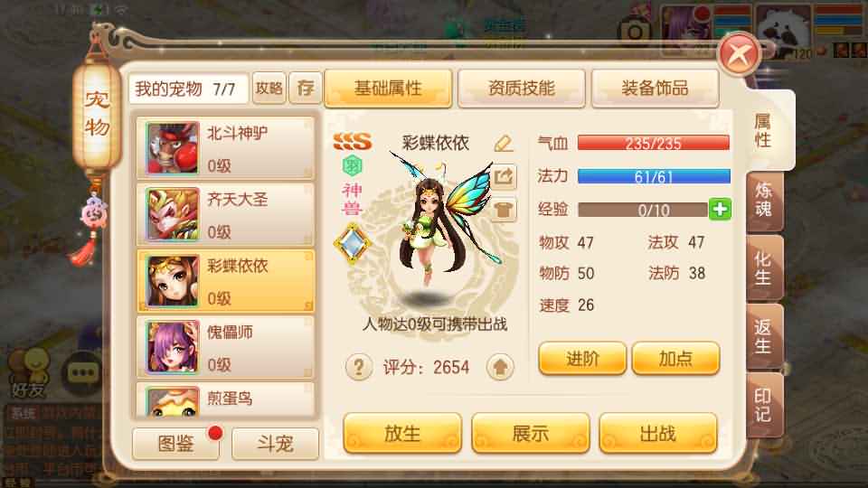Screen dimensions: 868x488
Task: Click the 进阶 button
Action: (582, 359)
